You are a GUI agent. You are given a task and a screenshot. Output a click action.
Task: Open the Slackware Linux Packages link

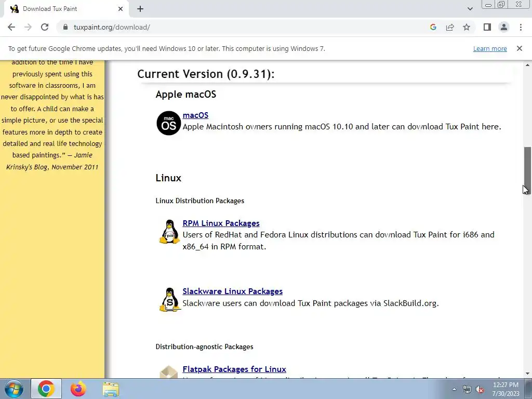tap(232, 291)
